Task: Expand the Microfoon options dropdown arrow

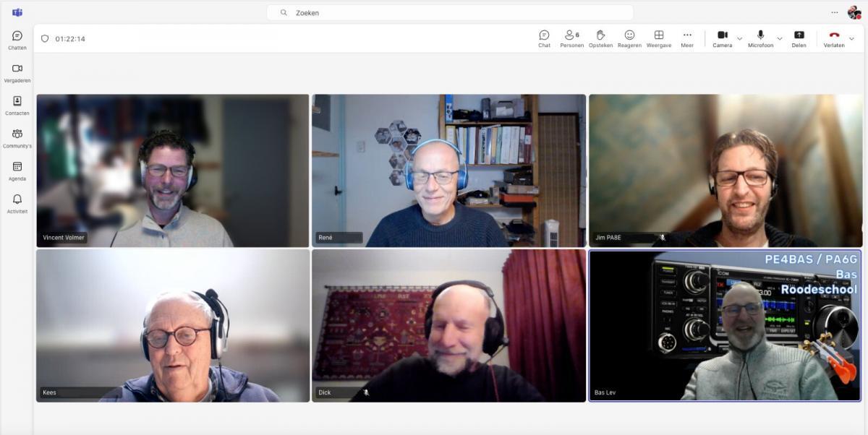Action: pyautogui.click(x=780, y=38)
